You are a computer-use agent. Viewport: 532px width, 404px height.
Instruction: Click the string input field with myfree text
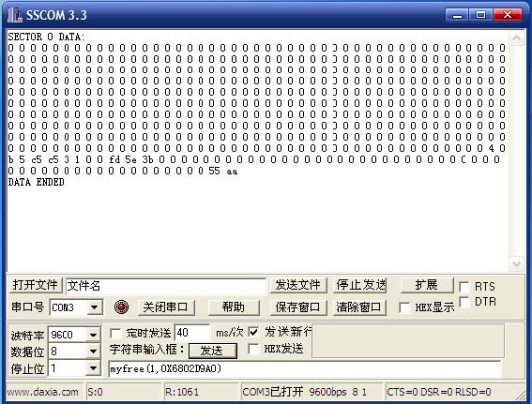click(x=304, y=368)
